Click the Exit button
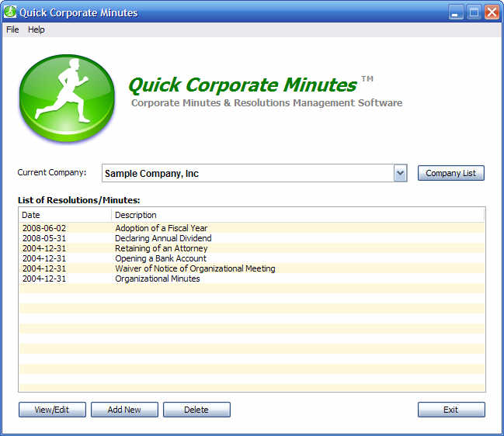The height and width of the screenshot is (436, 504). click(x=451, y=410)
